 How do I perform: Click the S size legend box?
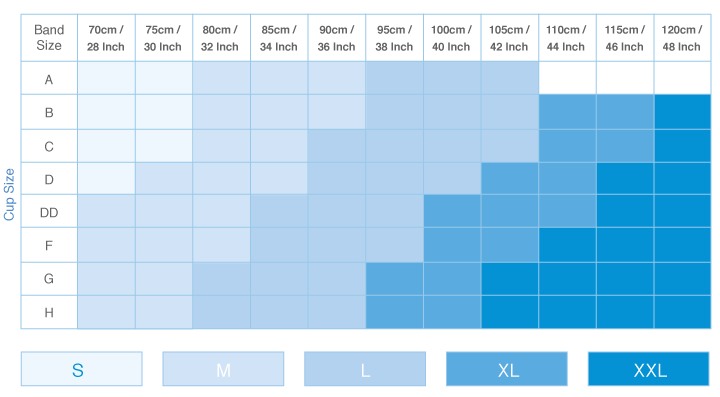pos(82,369)
